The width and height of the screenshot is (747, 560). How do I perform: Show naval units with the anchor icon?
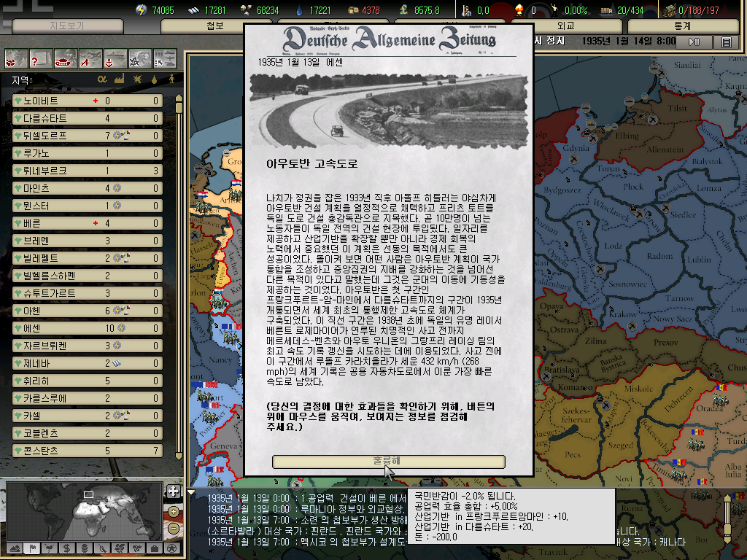click(x=115, y=58)
